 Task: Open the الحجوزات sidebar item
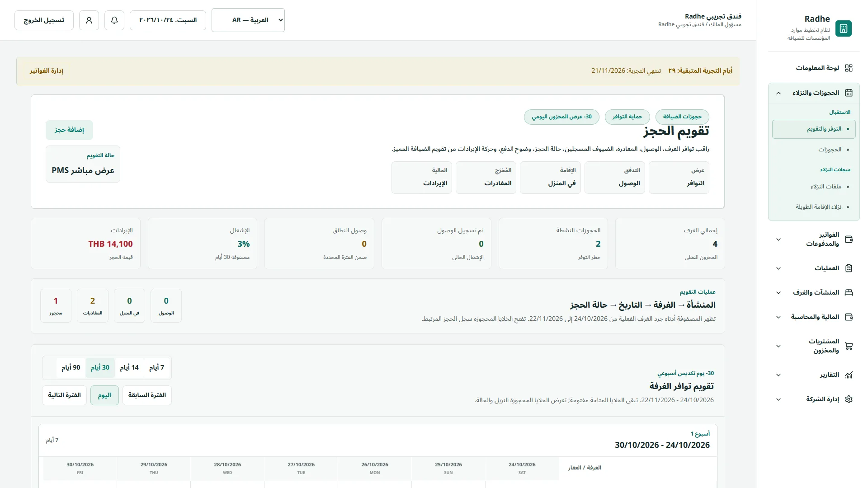814,150
